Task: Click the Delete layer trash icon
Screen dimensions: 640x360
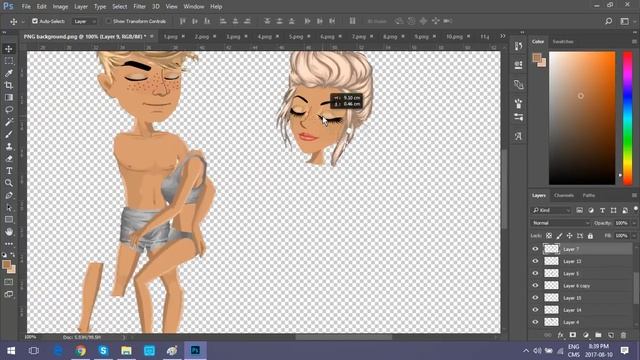Action: 623,335
